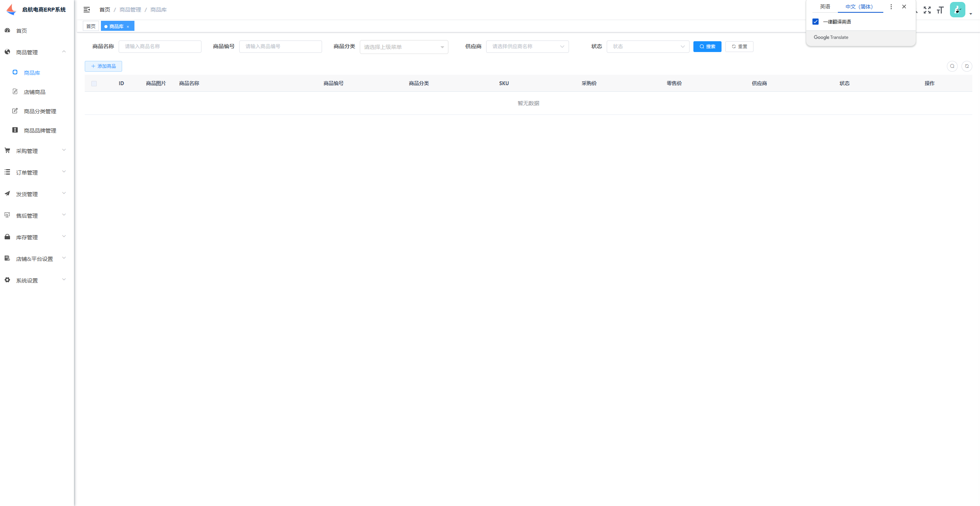Open 店铺商品 in sidebar
Image resolution: width=980 pixels, height=506 pixels.
[x=34, y=92]
